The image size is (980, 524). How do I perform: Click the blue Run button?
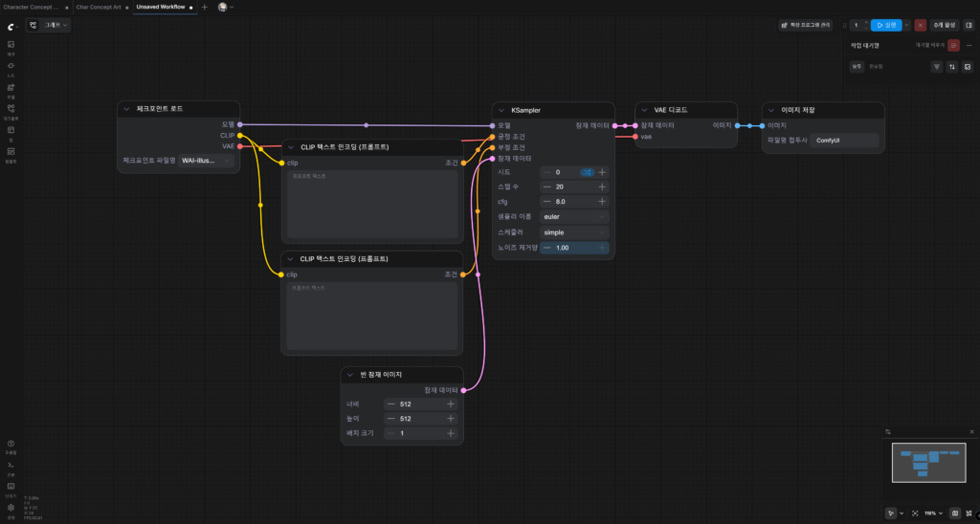886,25
